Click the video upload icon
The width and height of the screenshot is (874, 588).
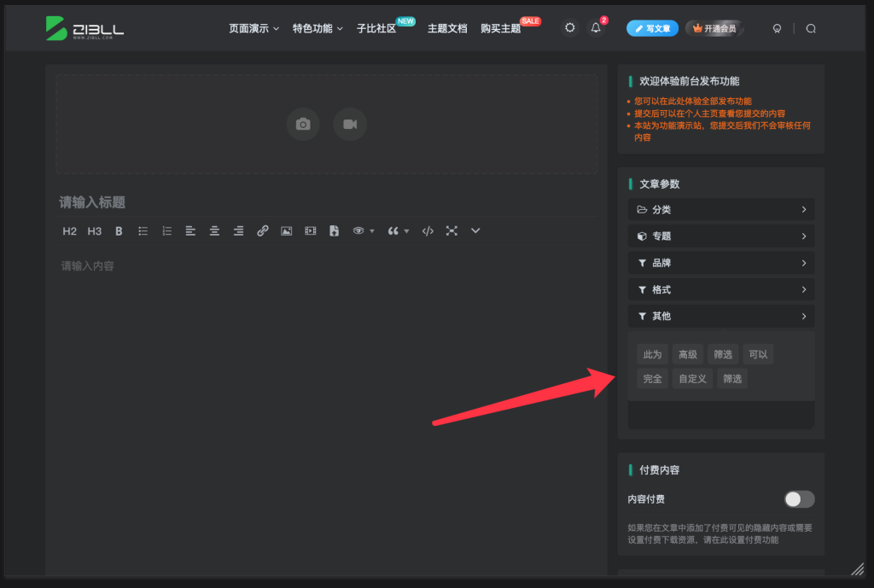[349, 124]
